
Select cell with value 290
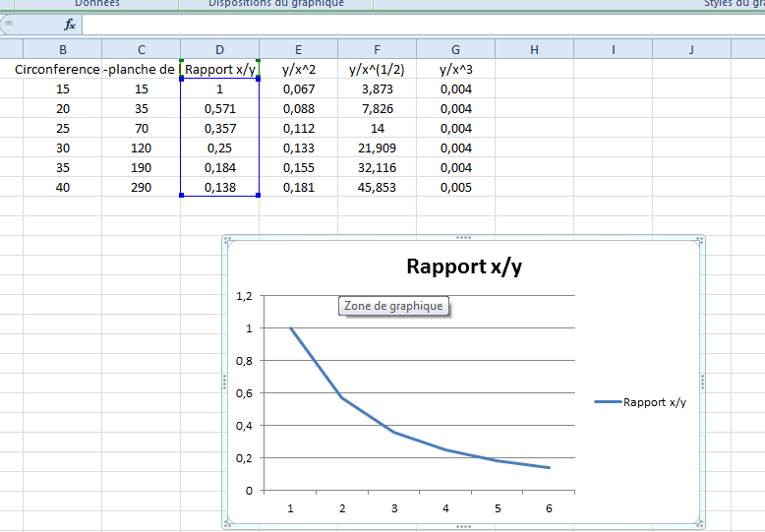coord(141,187)
